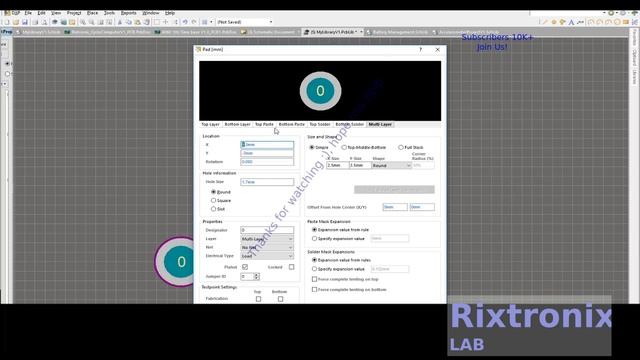
Task: Switch to the Bottom Solder tab
Action: coord(349,124)
